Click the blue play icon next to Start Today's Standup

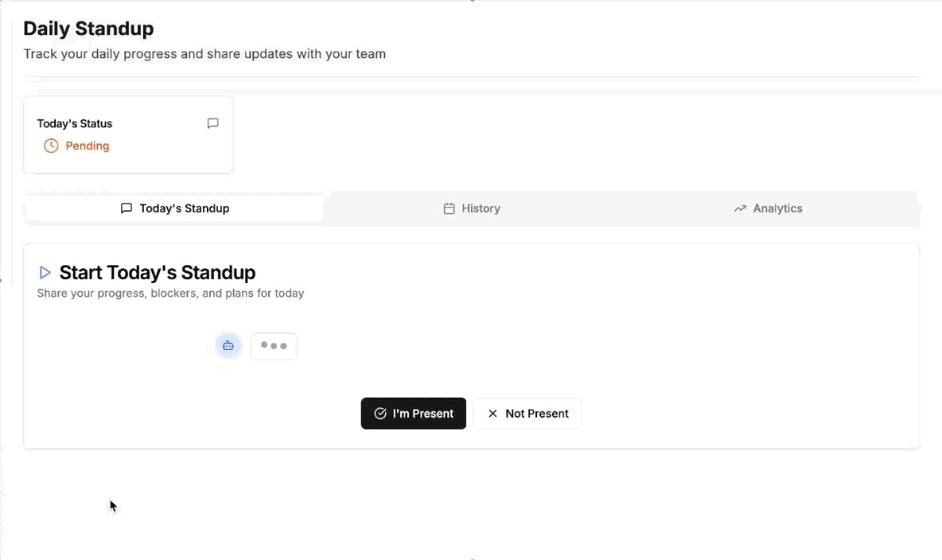click(x=45, y=273)
